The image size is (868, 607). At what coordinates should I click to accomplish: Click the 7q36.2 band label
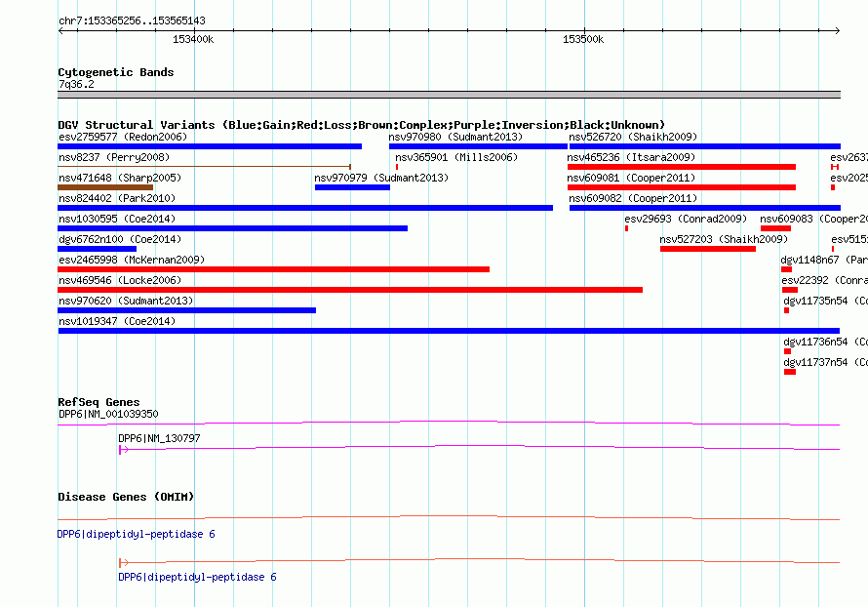click(76, 84)
